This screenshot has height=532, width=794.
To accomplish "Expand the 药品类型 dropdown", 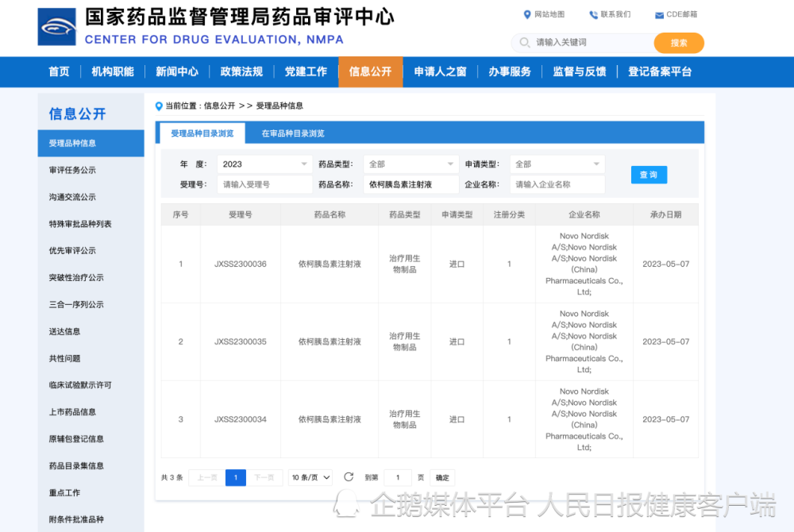I will [x=410, y=164].
